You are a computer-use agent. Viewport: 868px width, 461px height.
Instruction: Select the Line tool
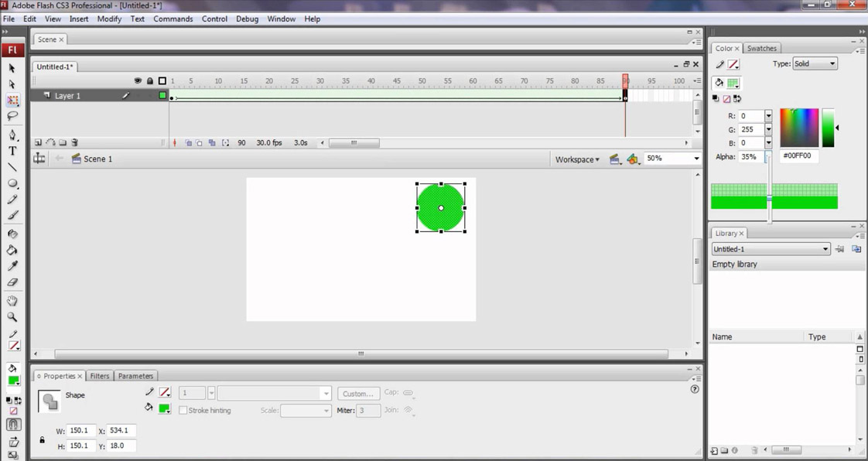click(x=12, y=167)
